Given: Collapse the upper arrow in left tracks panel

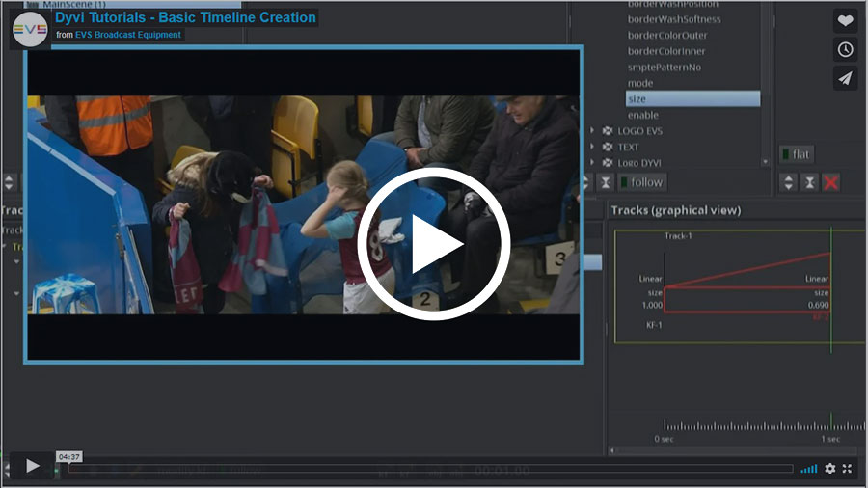Looking at the screenshot, I should (x=16, y=261).
